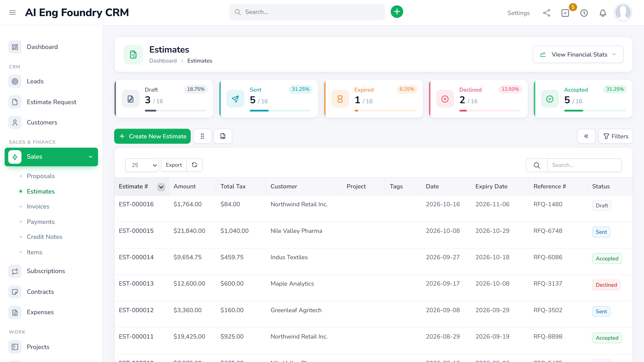Click Create New Estimate button
Image resolution: width=644 pixels, height=362 pixels.
click(152, 136)
